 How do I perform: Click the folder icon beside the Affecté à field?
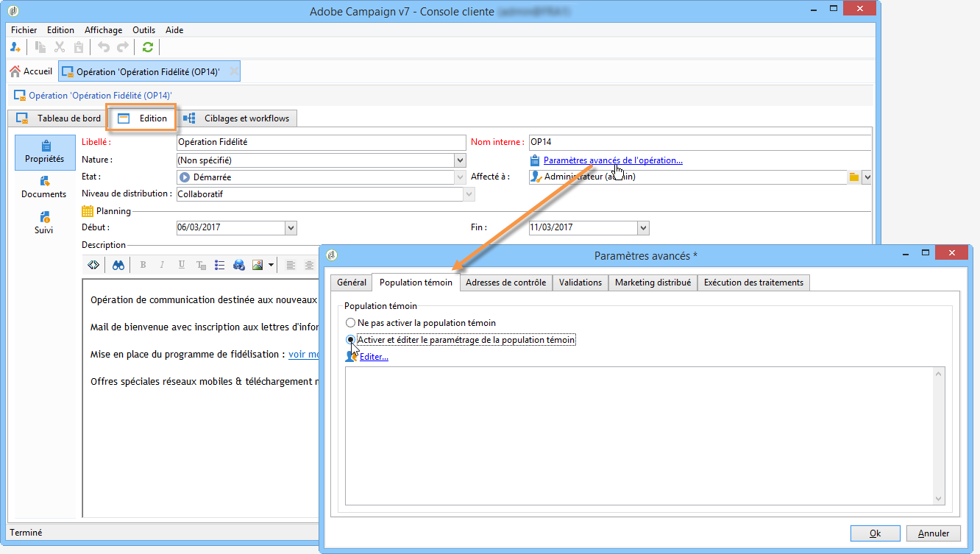854,177
